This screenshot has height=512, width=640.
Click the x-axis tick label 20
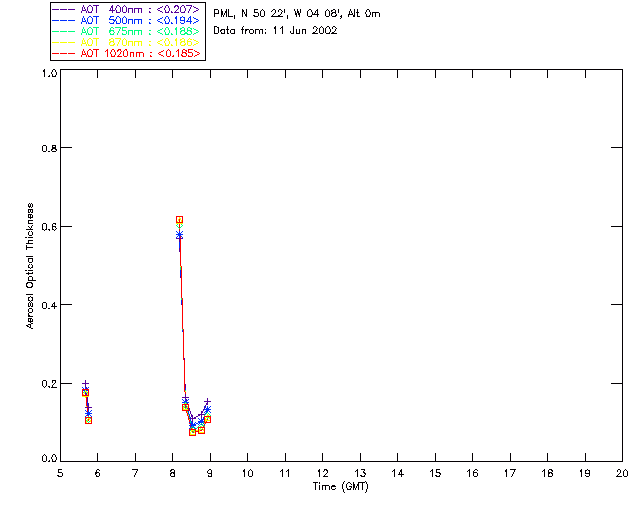pyautogui.click(x=622, y=473)
